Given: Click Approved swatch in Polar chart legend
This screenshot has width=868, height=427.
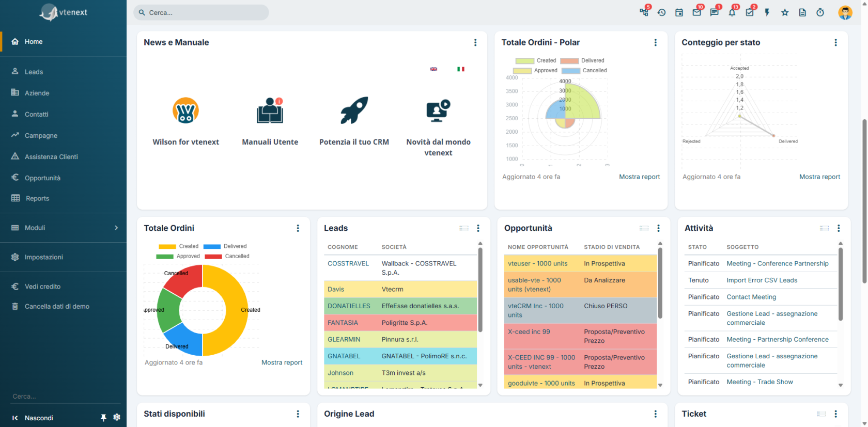Looking at the screenshot, I should pyautogui.click(x=522, y=71).
